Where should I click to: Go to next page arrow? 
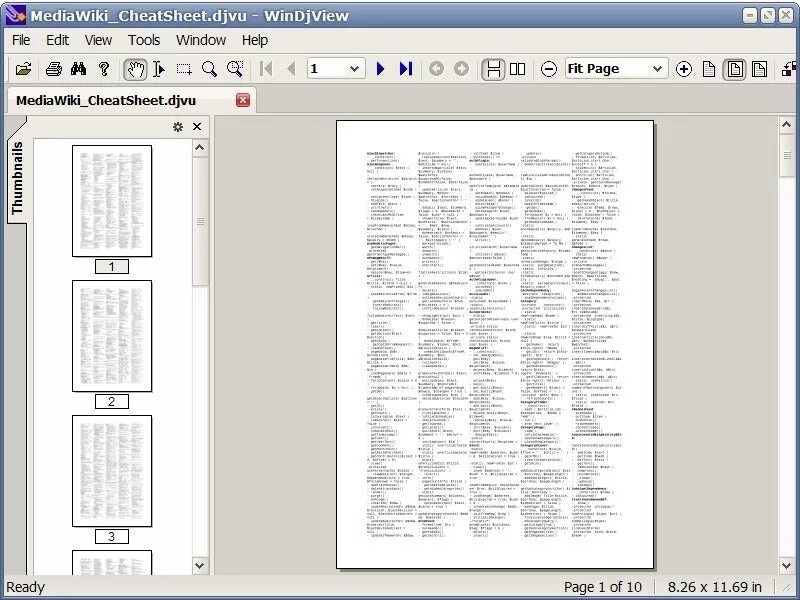click(x=380, y=69)
